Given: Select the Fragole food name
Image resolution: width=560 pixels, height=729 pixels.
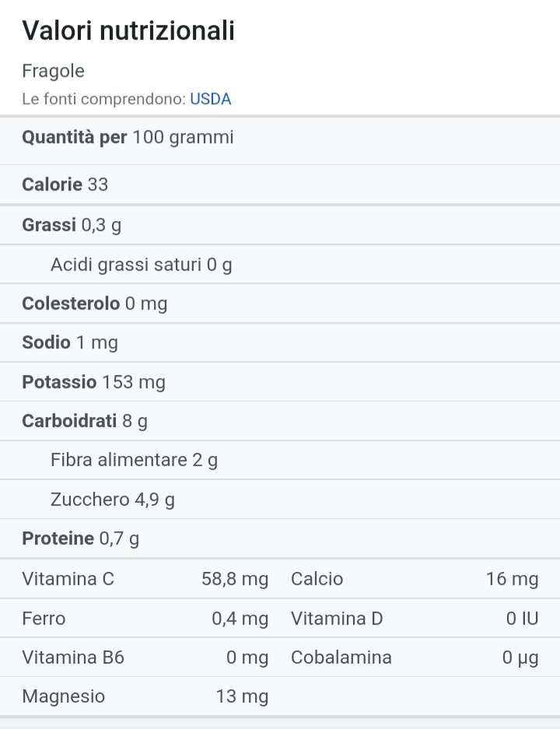Looking at the screenshot, I should click(53, 71).
